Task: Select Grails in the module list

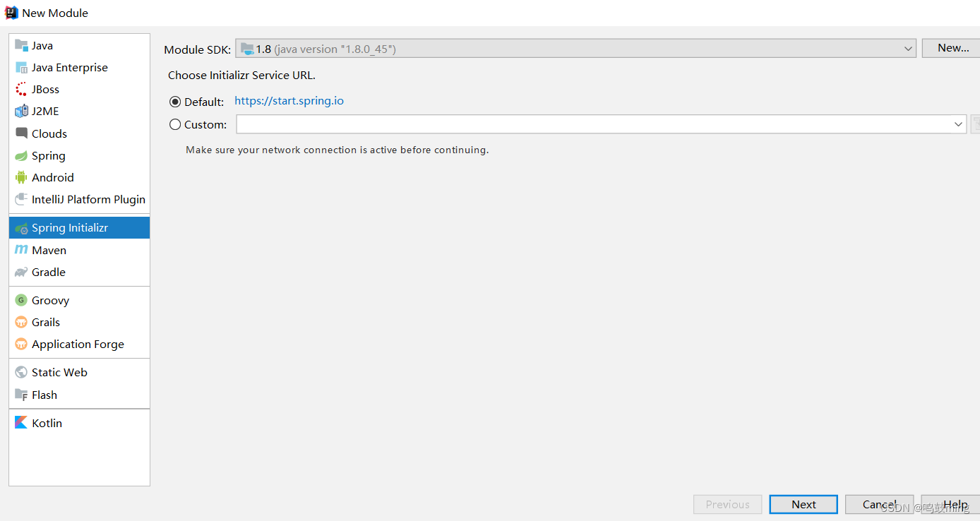Action: tap(79, 323)
